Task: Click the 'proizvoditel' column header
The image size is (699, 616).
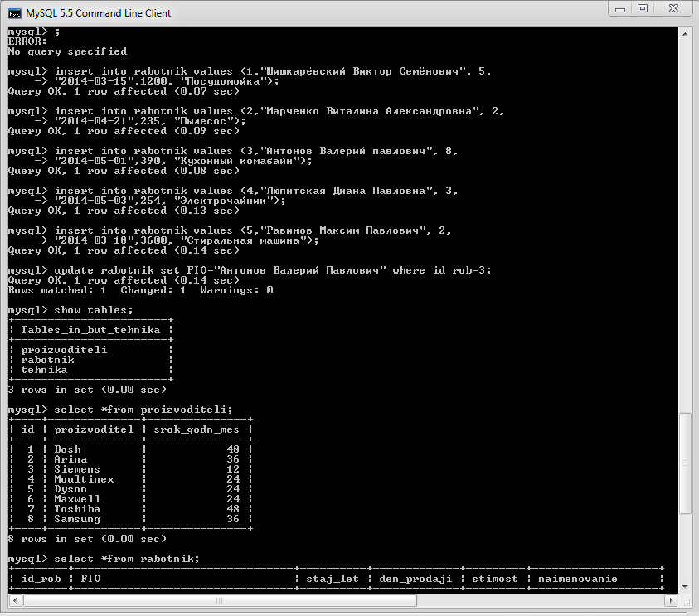Action: click(94, 429)
